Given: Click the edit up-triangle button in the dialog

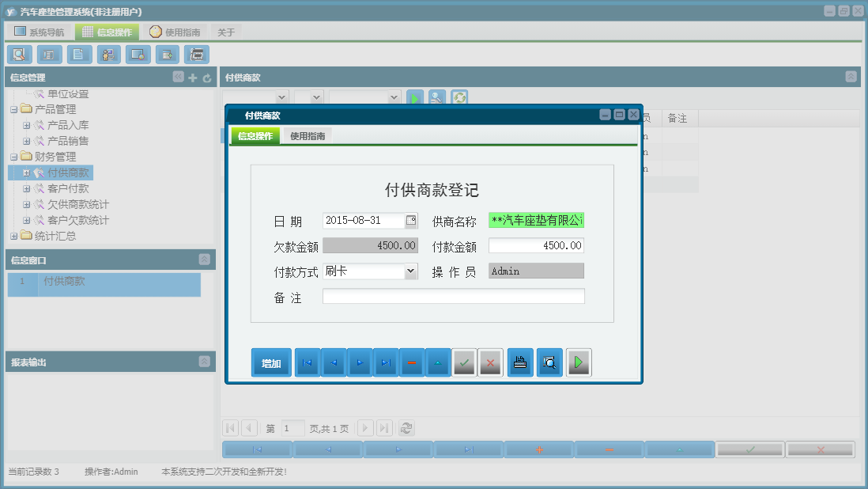Looking at the screenshot, I should point(438,362).
